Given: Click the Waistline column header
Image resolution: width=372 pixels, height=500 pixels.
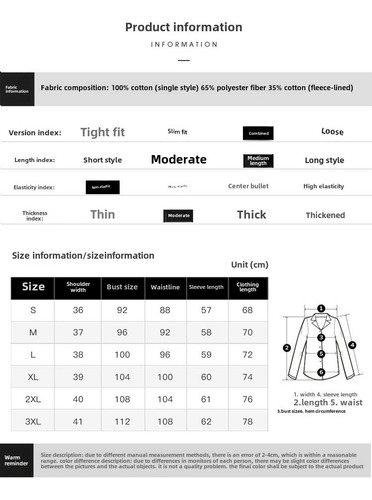Looking at the screenshot, I should tap(165, 288).
